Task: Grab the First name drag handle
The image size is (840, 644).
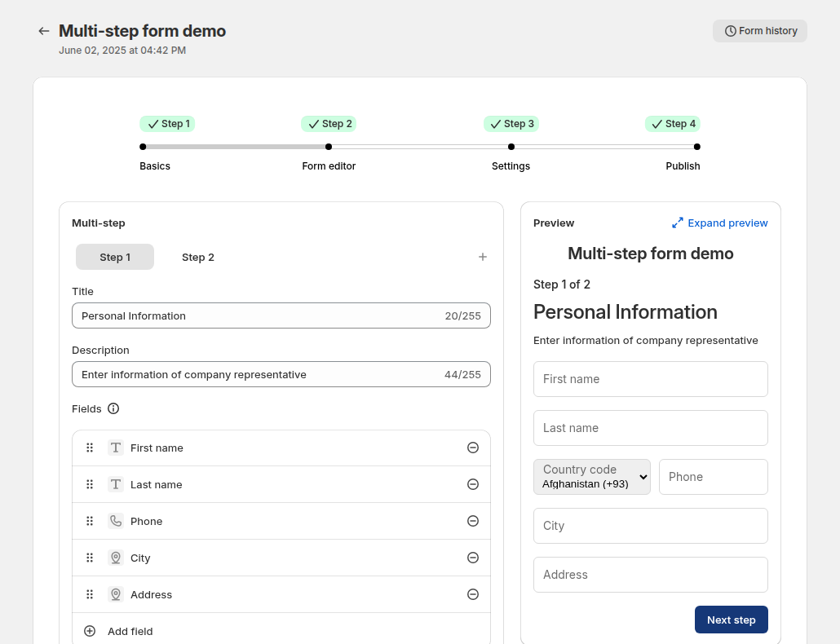Action: [x=90, y=448]
